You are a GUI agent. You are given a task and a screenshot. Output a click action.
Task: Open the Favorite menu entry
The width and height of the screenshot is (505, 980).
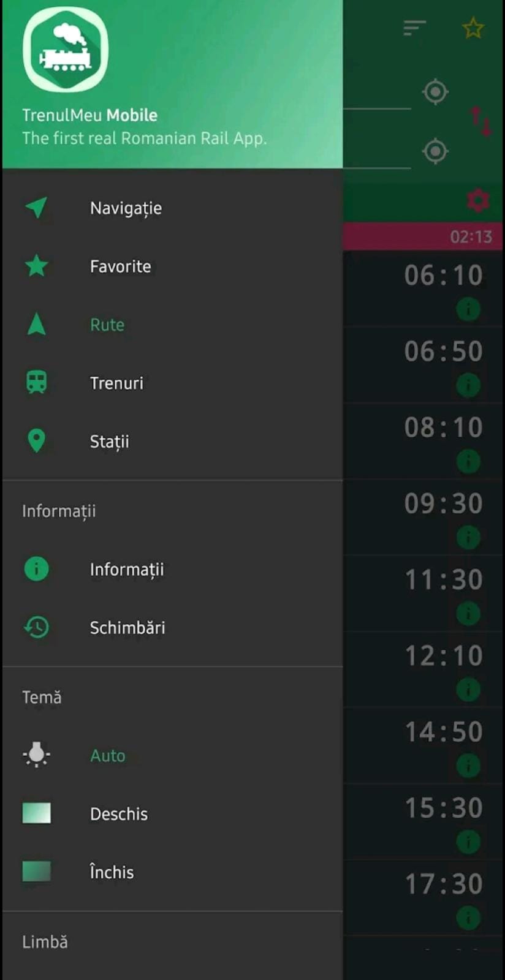coord(120,266)
